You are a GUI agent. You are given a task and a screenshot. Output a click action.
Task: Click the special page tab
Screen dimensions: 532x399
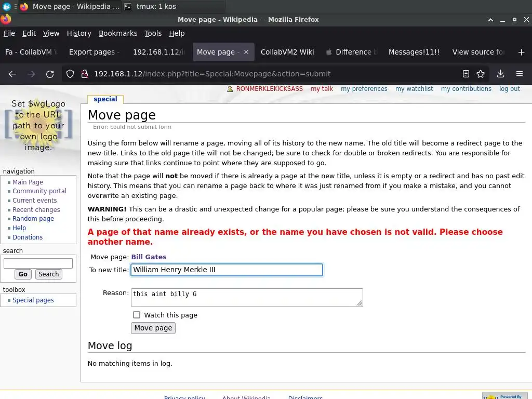tap(105, 99)
